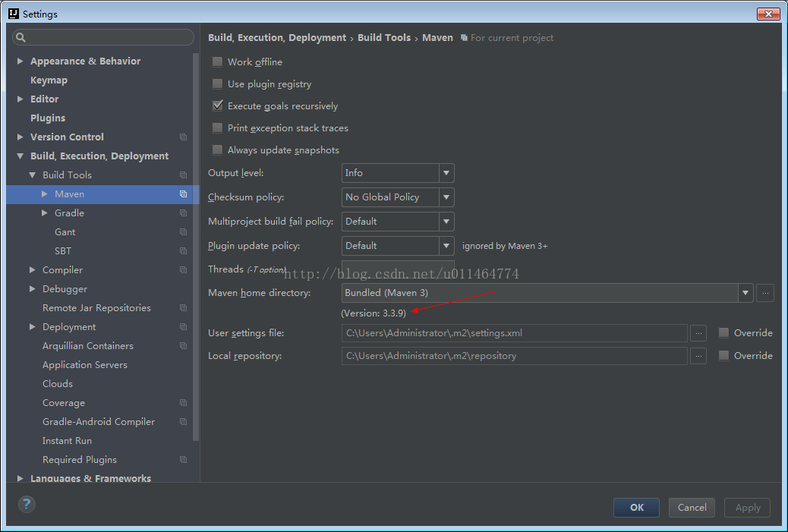
Task: Click project-level icon on Gant row
Action: tap(184, 232)
